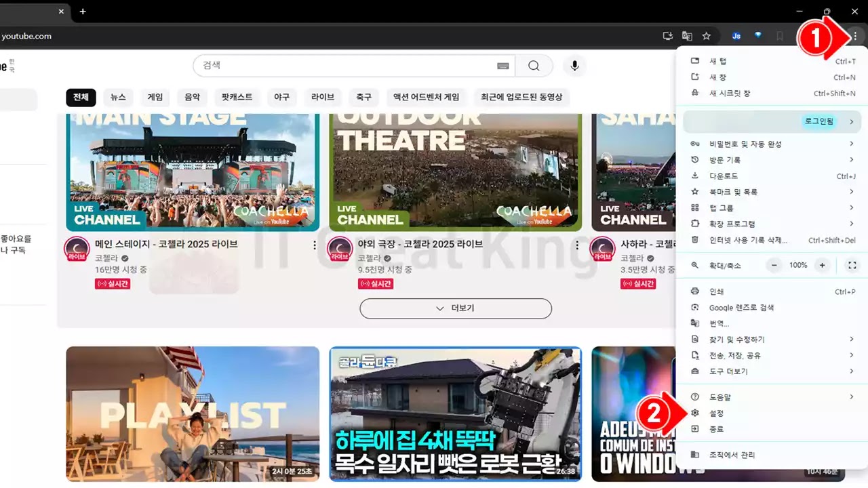
Task: Expand 도구 더보기 submenu
Action: (772, 371)
